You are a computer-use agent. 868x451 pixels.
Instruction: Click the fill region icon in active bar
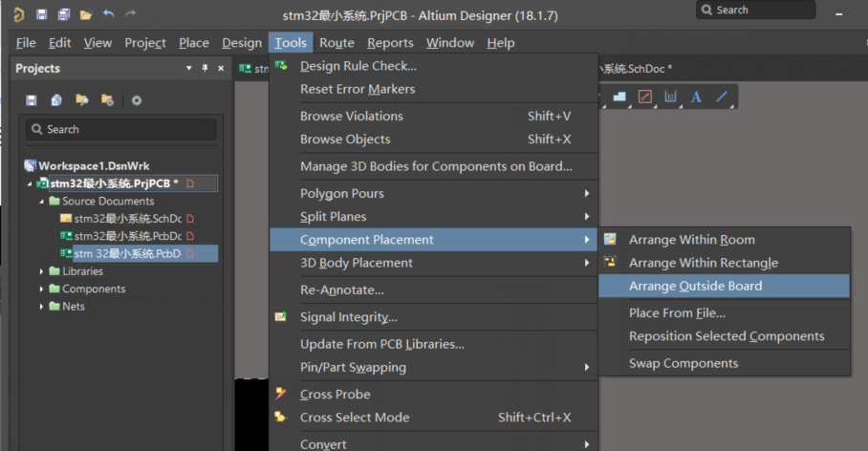[x=619, y=97]
